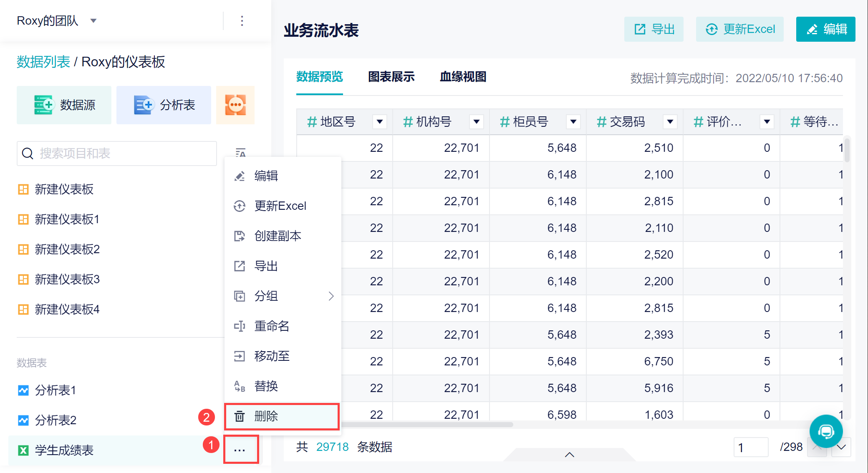The width and height of the screenshot is (868, 473).
Task: Click the three-dot menu next to 学生成绩表
Action: click(x=240, y=450)
